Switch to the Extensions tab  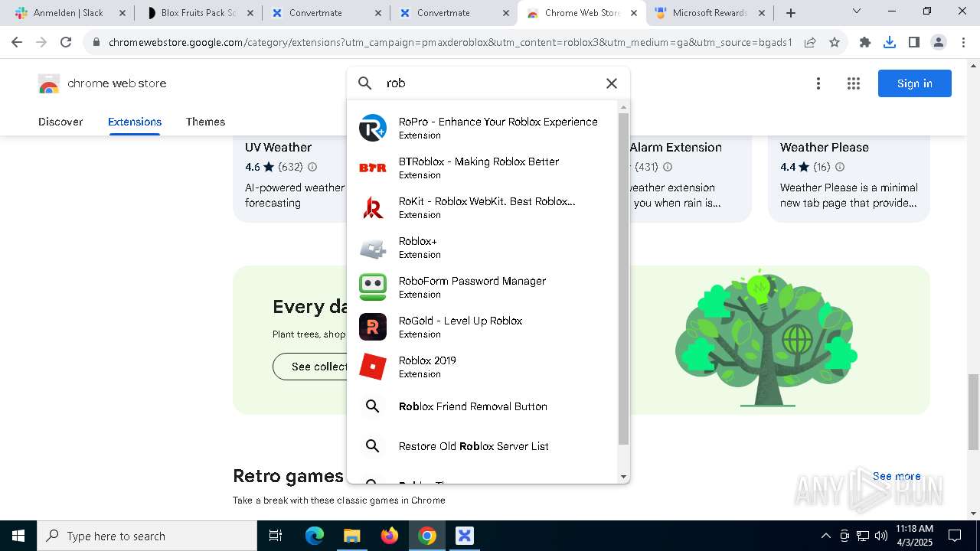click(135, 122)
